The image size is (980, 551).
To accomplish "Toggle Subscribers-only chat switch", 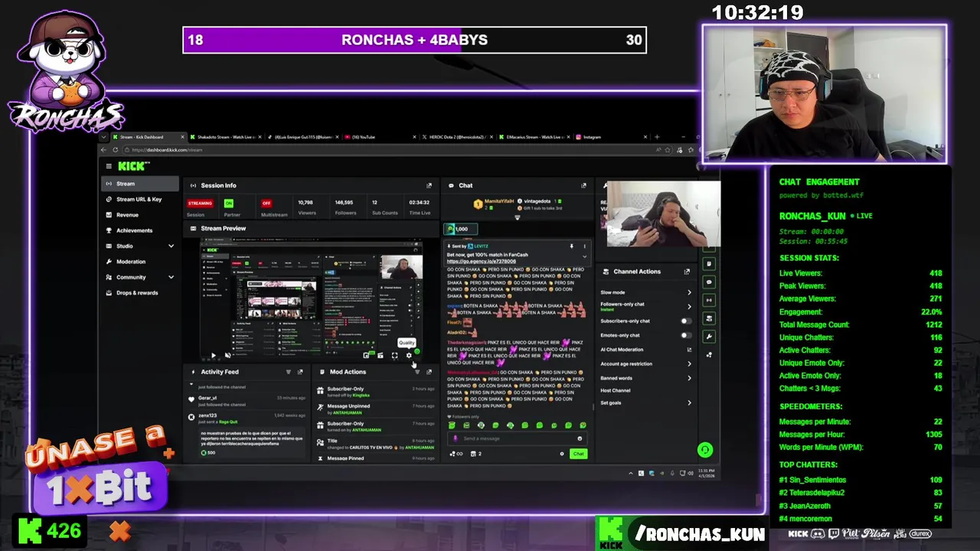I will [686, 321].
